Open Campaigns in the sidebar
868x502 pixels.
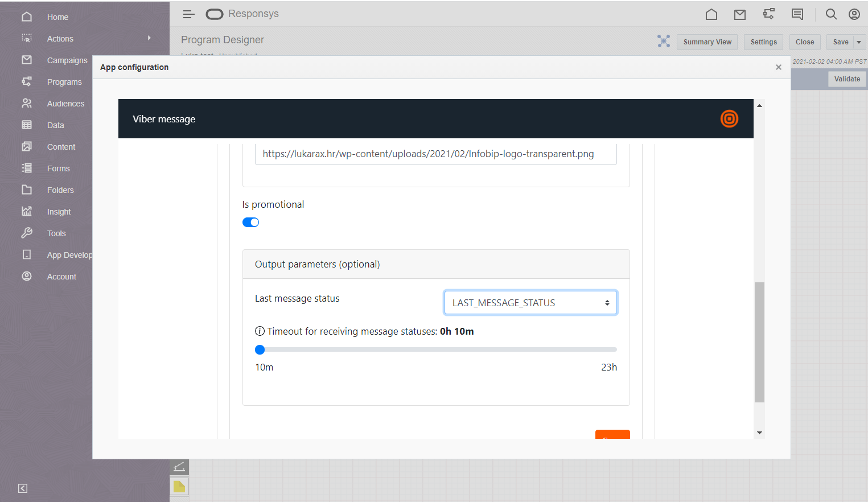67,60
